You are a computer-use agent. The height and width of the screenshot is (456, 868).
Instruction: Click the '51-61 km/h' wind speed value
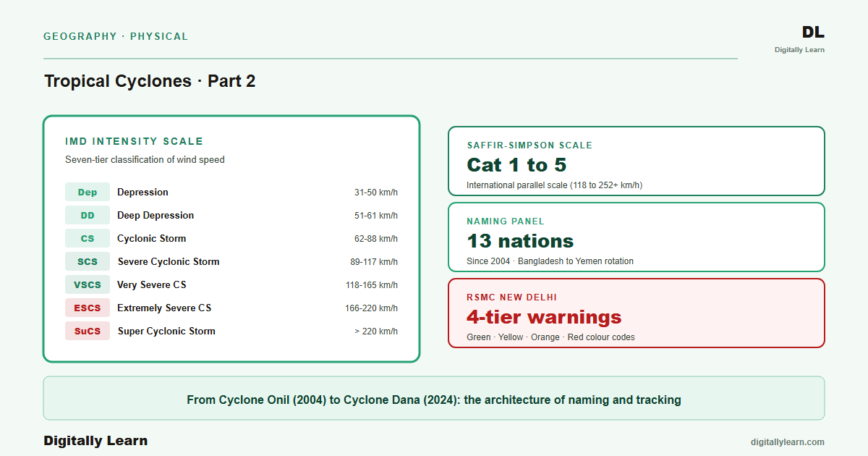(376, 216)
